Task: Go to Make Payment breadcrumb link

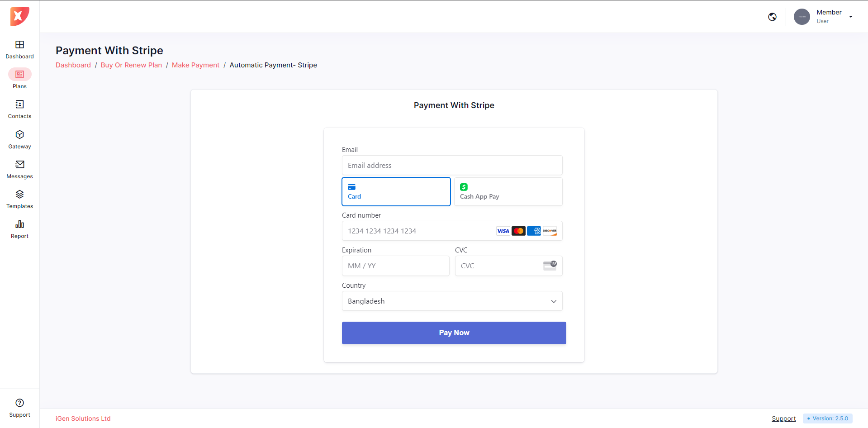Action: 195,65
